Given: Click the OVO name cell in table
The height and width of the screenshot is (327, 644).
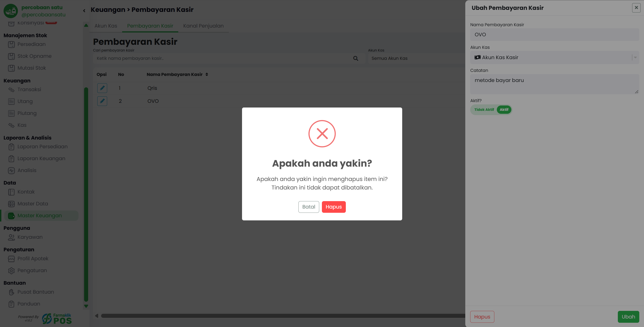Looking at the screenshot, I should pyautogui.click(x=153, y=101).
